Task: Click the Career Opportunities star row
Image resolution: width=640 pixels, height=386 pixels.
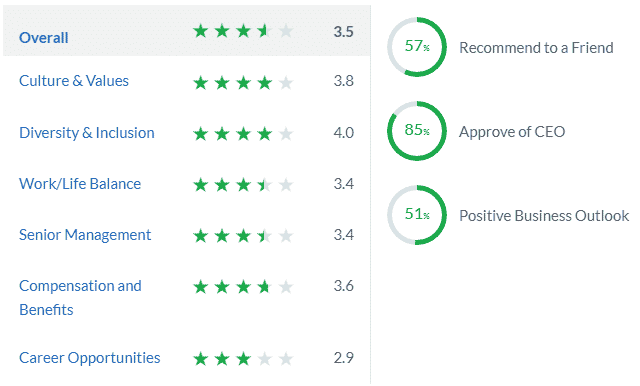Action: coord(243,359)
